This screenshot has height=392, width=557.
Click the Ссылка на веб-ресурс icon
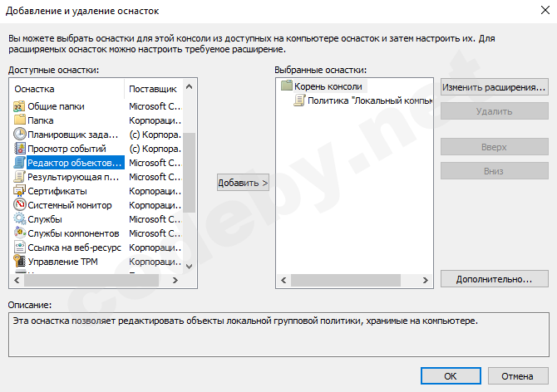click(x=19, y=247)
